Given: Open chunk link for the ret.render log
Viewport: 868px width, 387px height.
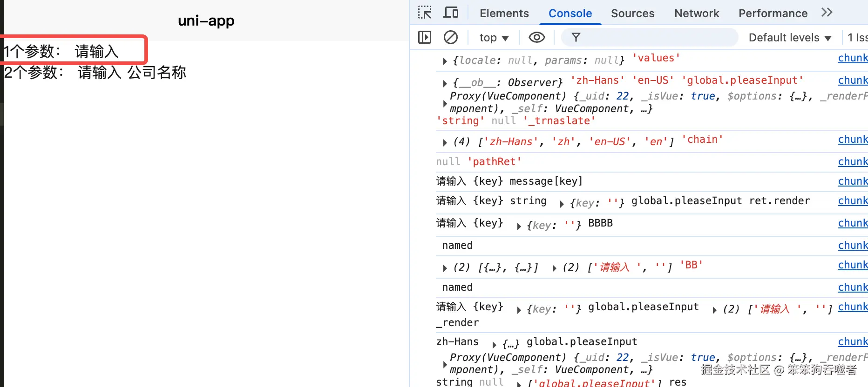Looking at the screenshot, I should tap(853, 201).
